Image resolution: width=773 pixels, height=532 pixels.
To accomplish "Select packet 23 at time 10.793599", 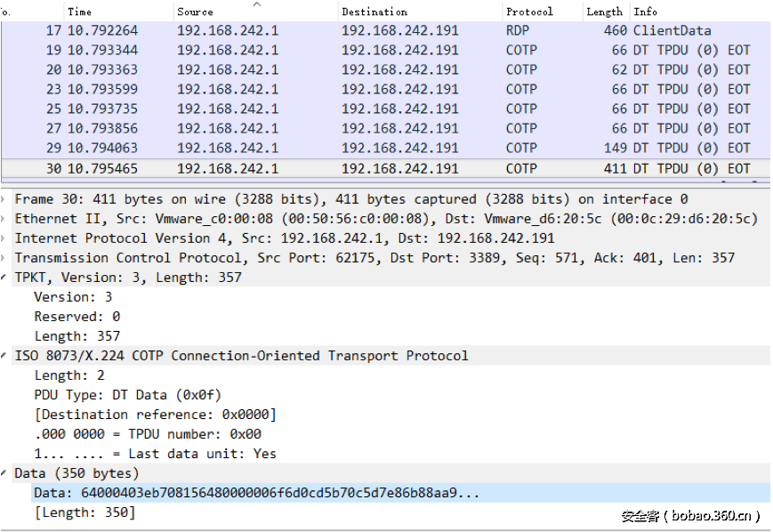I will click(356, 89).
